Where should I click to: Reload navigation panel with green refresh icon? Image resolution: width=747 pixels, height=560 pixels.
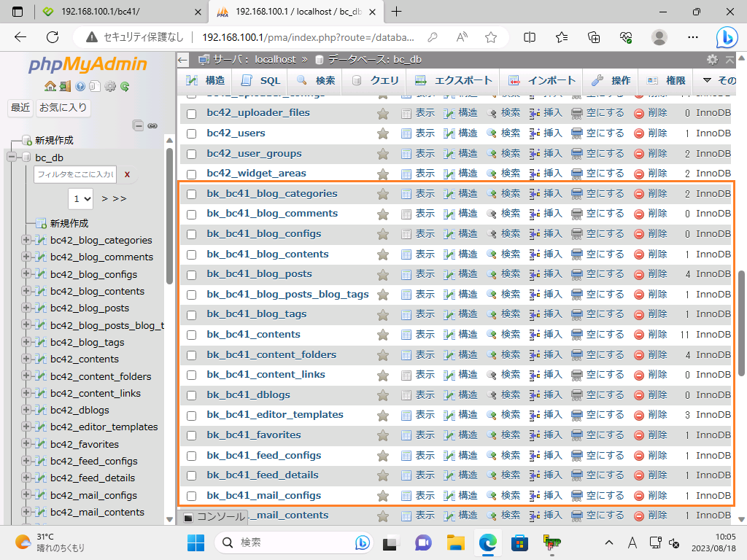125,87
